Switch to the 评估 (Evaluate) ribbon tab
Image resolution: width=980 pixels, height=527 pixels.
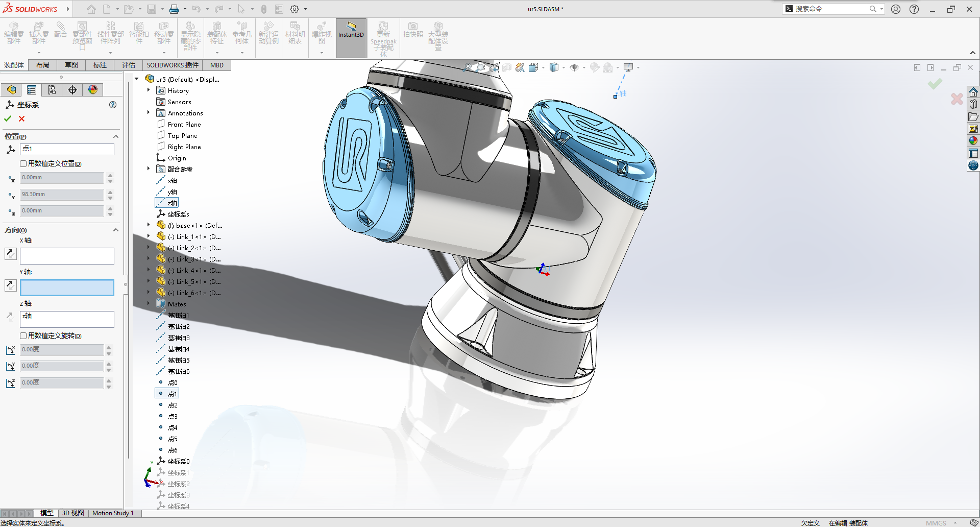point(128,65)
